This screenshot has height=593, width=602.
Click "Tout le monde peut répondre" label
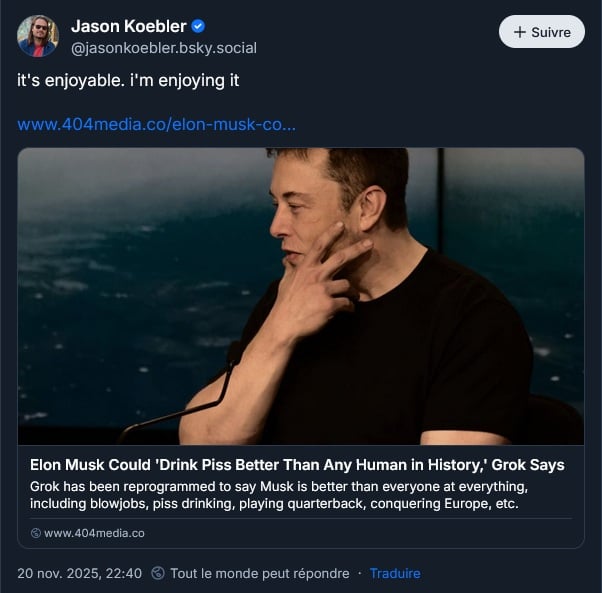click(260, 573)
